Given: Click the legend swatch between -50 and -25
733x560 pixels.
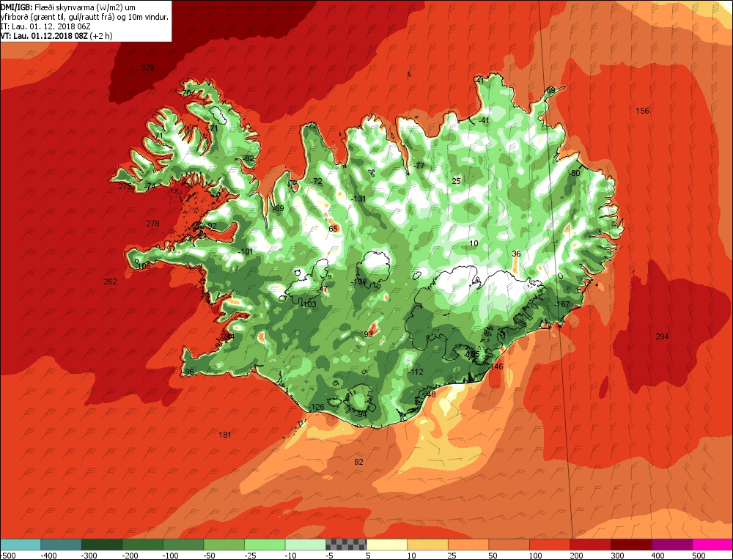Looking at the screenshot, I should (224, 545).
